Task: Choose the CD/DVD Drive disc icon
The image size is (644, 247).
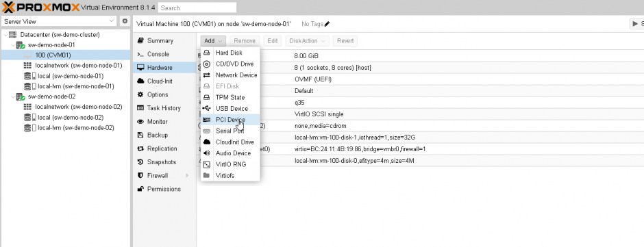Action: coord(207,64)
